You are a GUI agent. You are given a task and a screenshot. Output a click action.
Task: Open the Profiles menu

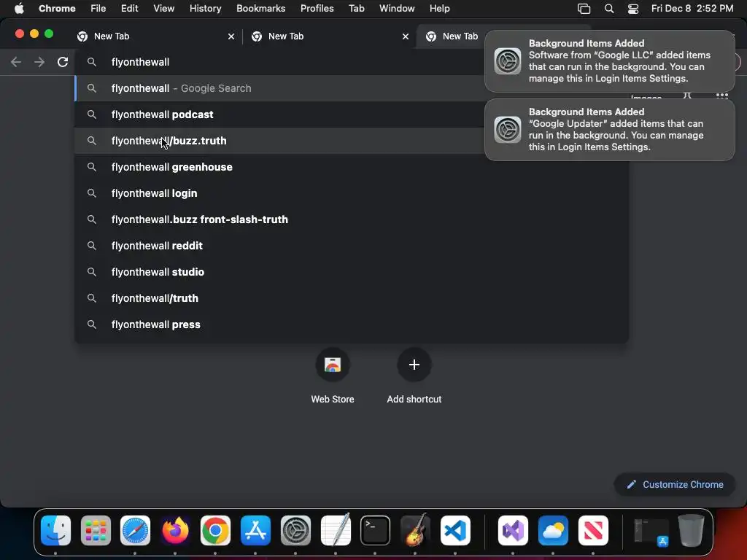(x=317, y=9)
